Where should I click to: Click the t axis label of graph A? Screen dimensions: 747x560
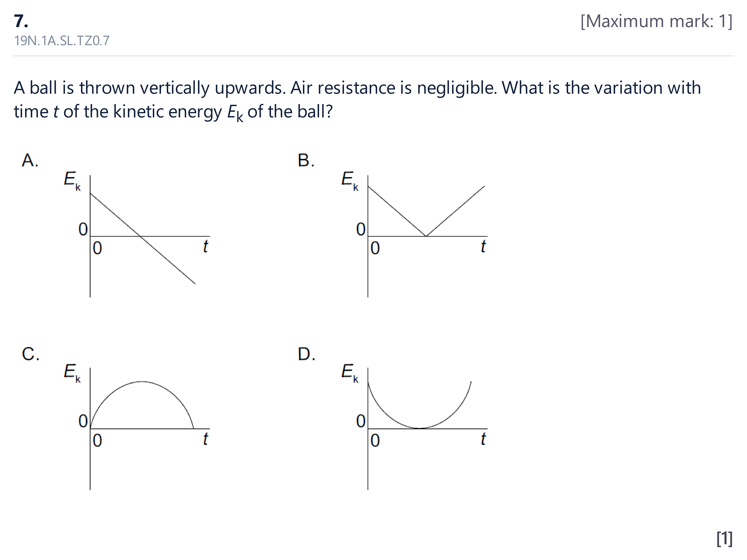tap(205, 246)
